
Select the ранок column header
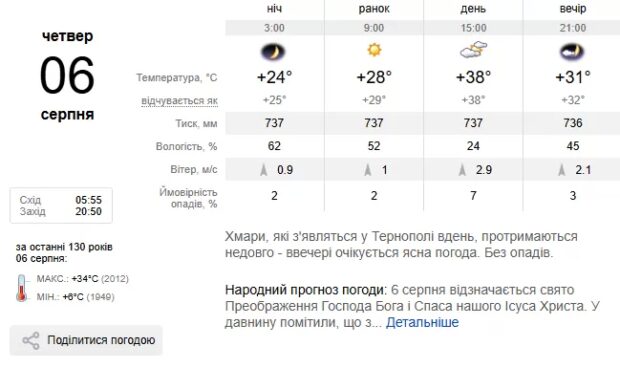point(374,9)
